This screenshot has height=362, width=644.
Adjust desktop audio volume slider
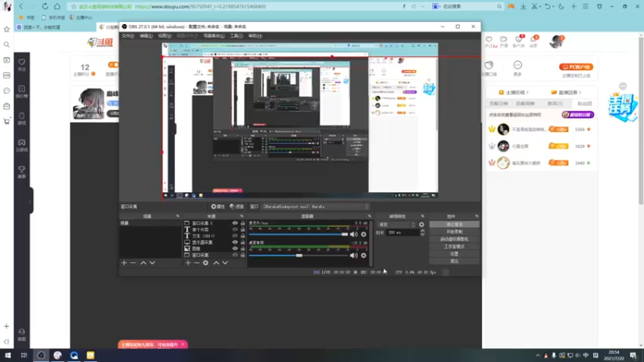pyautogui.click(x=298, y=255)
